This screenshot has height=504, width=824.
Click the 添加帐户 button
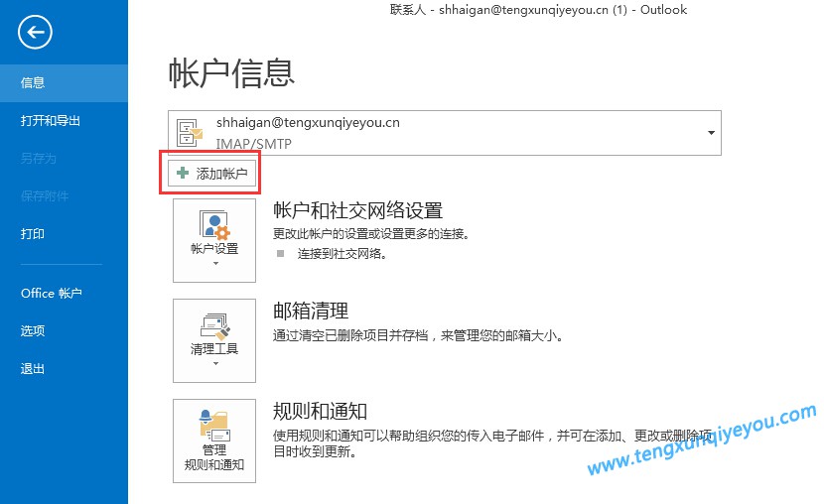pos(211,174)
